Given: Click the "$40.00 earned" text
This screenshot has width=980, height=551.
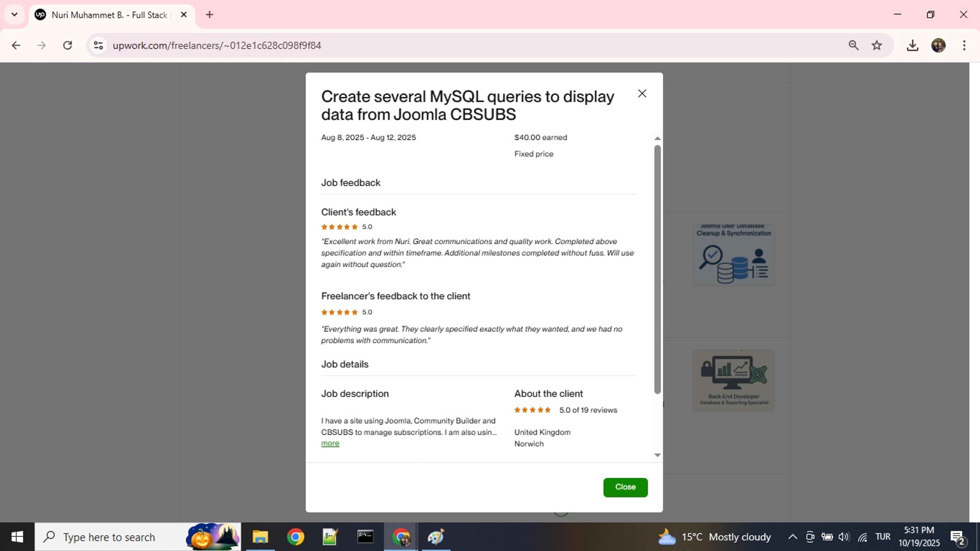Looking at the screenshot, I should coord(540,137).
